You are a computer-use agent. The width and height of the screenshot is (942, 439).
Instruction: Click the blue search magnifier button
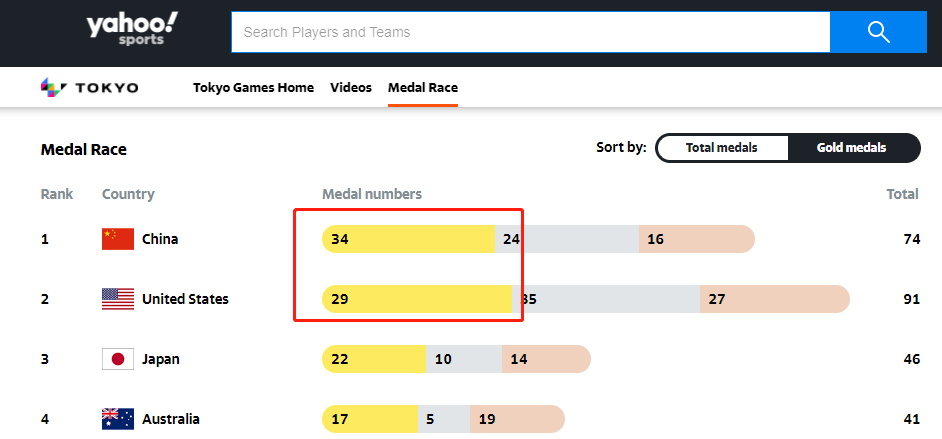pyautogui.click(x=878, y=32)
